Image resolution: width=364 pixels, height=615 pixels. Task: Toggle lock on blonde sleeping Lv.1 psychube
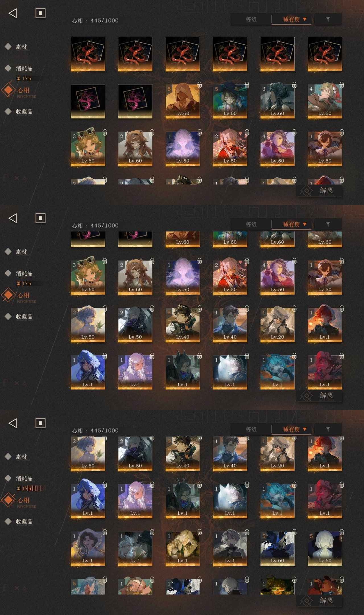click(199, 532)
